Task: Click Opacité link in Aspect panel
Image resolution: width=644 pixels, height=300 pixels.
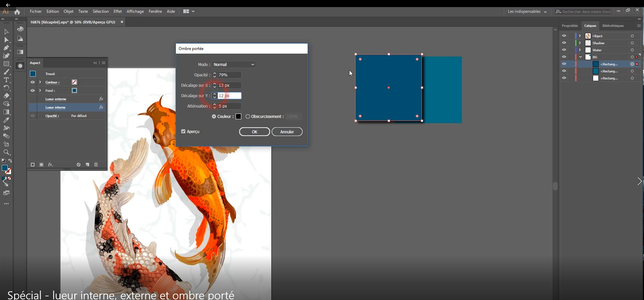Action: [x=52, y=116]
